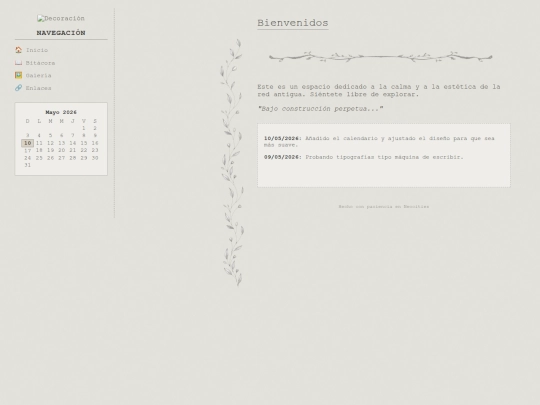The height and width of the screenshot is (405, 540).
Task: Click the 09/05/2026 update entry date
Action: pyautogui.click(x=283, y=157)
